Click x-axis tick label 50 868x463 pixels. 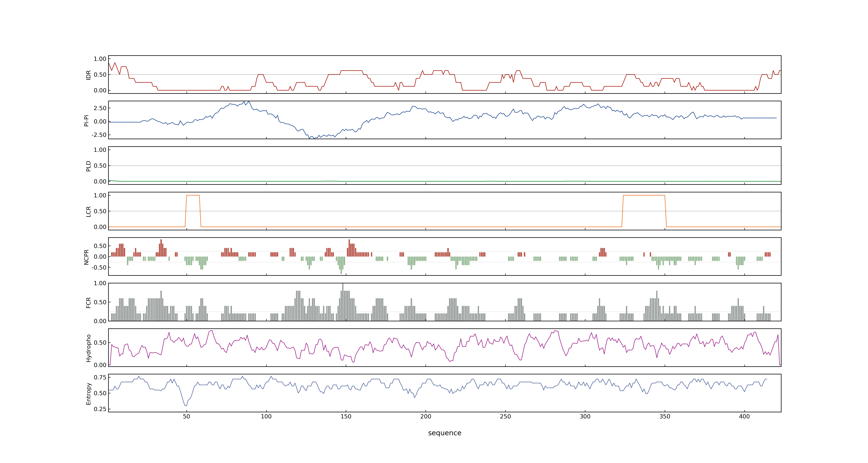click(x=186, y=416)
